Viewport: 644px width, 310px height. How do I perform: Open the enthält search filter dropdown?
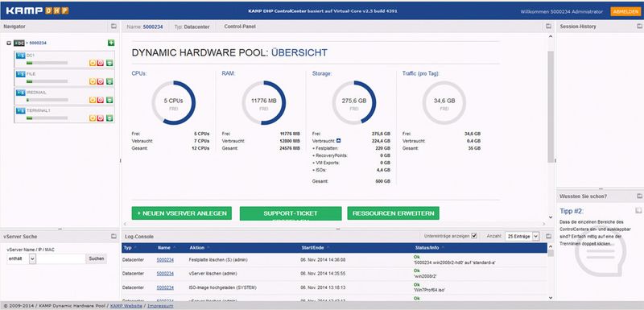tap(22, 258)
